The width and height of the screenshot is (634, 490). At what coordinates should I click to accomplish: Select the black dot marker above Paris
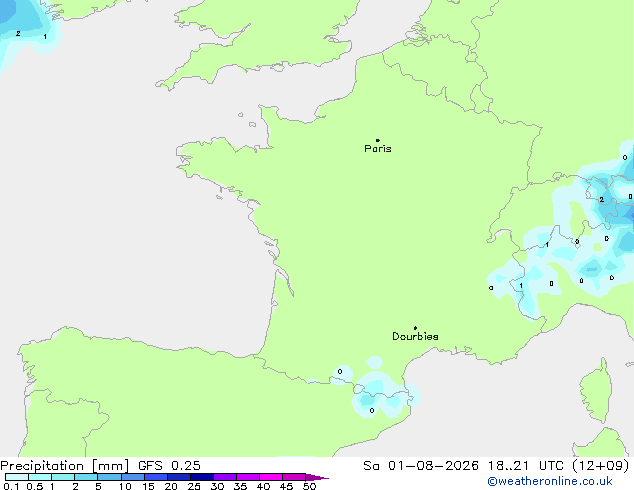[378, 140]
